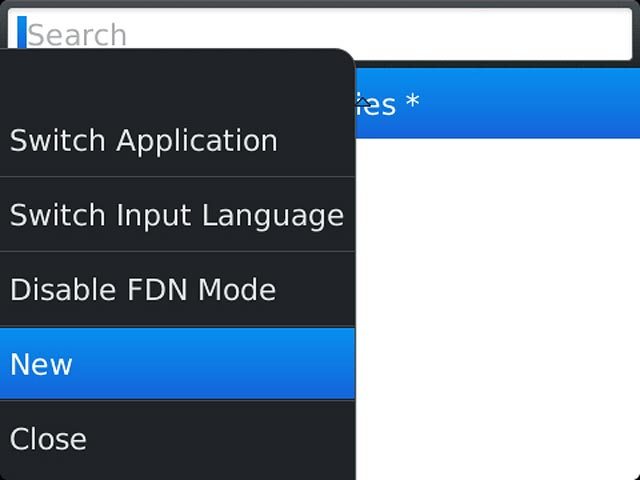This screenshot has width=640, height=480.
Task: Choose Switch Input Language menu entry
Action: click(x=177, y=215)
